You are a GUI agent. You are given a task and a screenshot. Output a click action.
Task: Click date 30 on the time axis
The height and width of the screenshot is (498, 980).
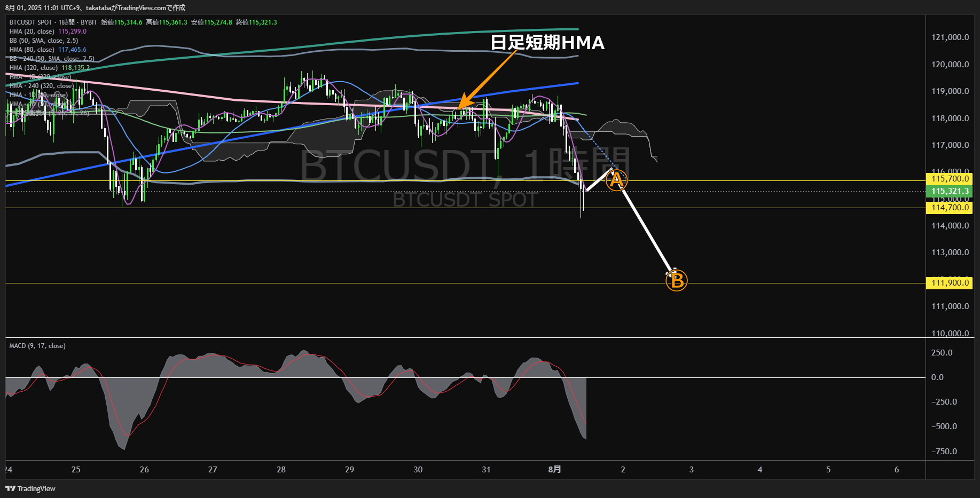tap(418, 470)
